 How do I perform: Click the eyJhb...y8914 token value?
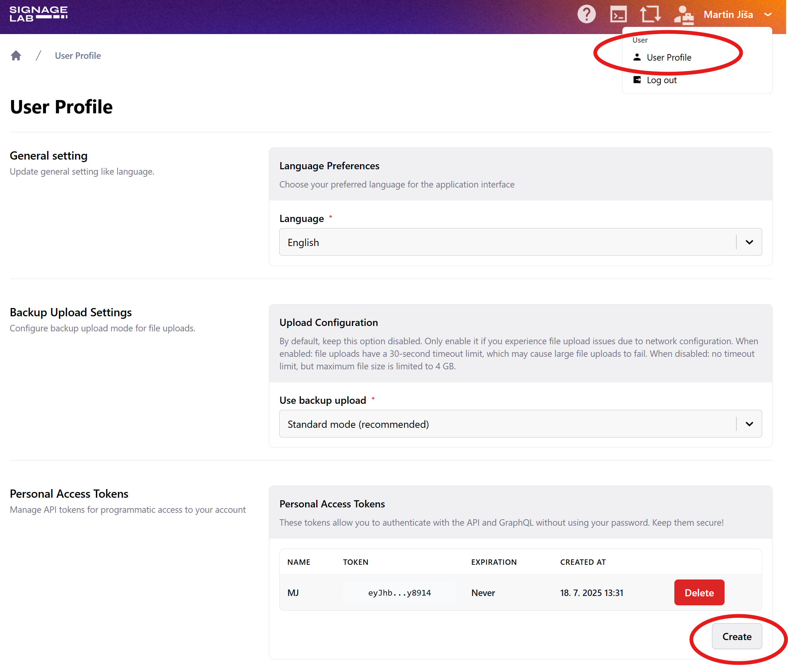click(399, 593)
